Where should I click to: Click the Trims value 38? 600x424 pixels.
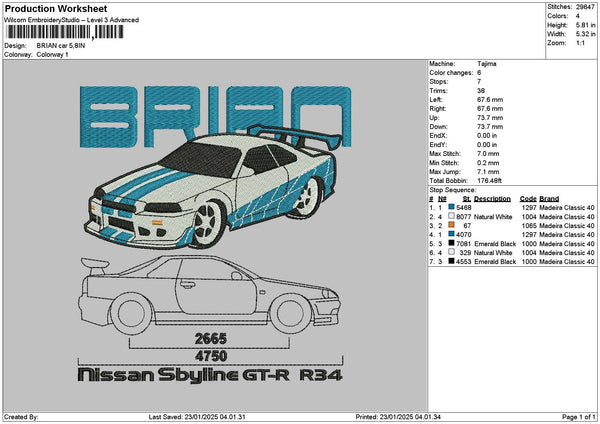point(481,91)
